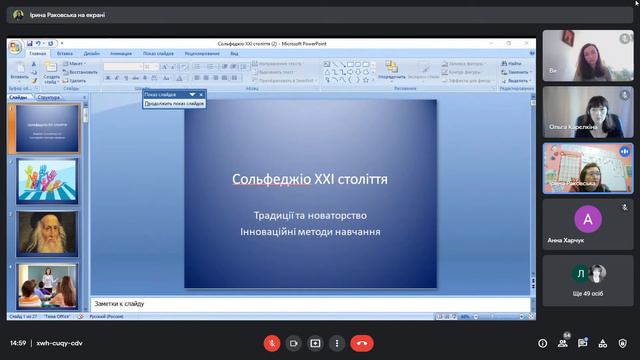Switch to the Показ слайдов ribbon tab
Screen dimensions: 640x360
click(158, 53)
